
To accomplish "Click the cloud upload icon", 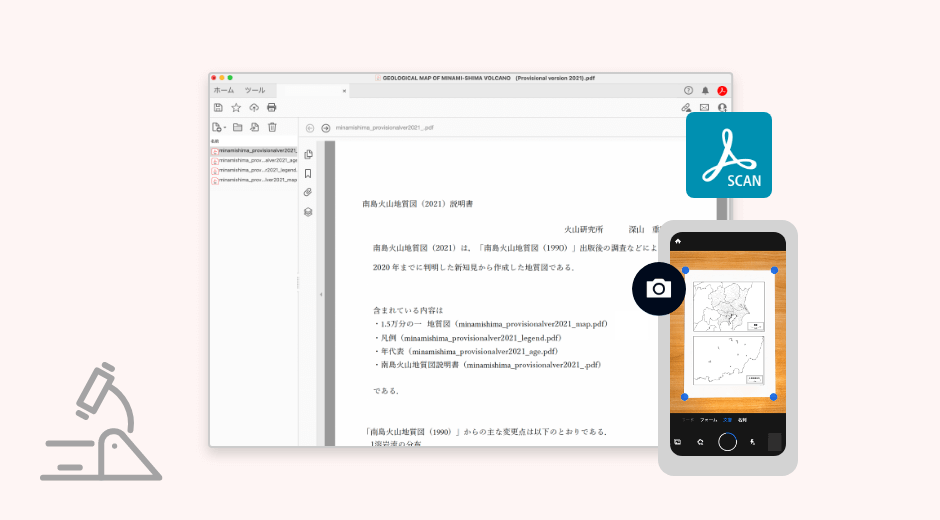I will coord(254,107).
